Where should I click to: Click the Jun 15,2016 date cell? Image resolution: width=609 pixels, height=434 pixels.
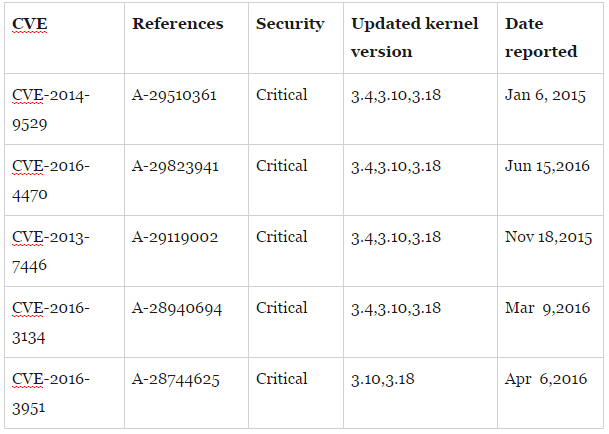pyautogui.click(x=548, y=167)
